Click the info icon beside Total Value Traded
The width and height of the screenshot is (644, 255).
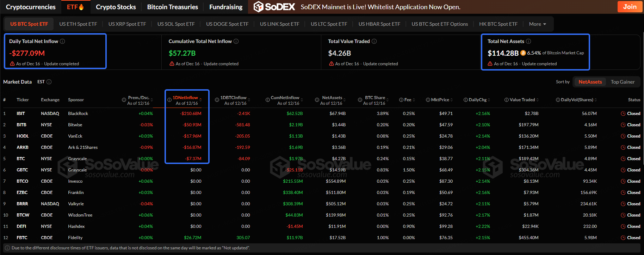(x=374, y=41)
